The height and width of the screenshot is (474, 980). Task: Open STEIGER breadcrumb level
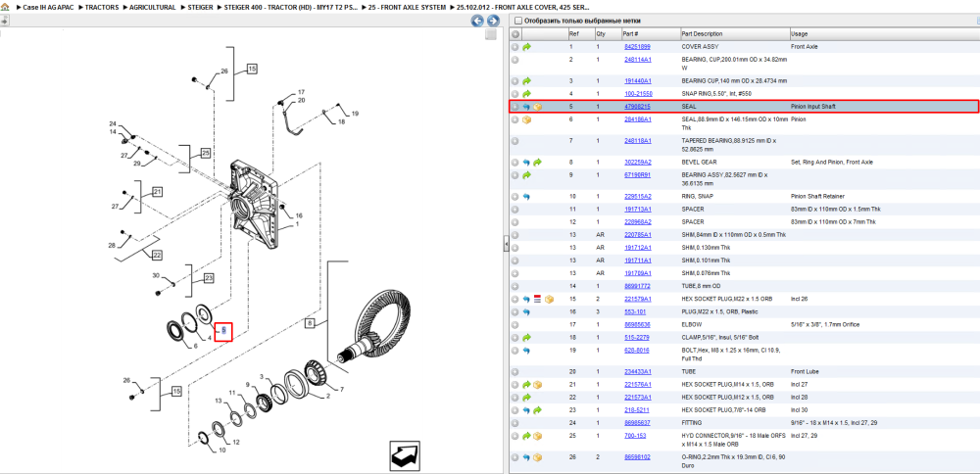[200, 7]
